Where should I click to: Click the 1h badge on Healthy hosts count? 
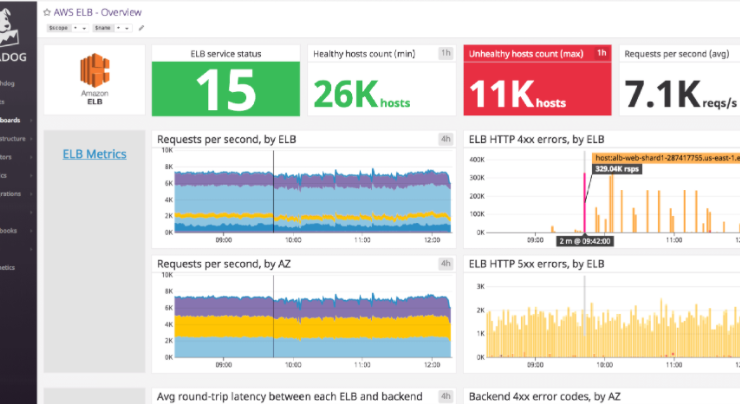[446, 53]
